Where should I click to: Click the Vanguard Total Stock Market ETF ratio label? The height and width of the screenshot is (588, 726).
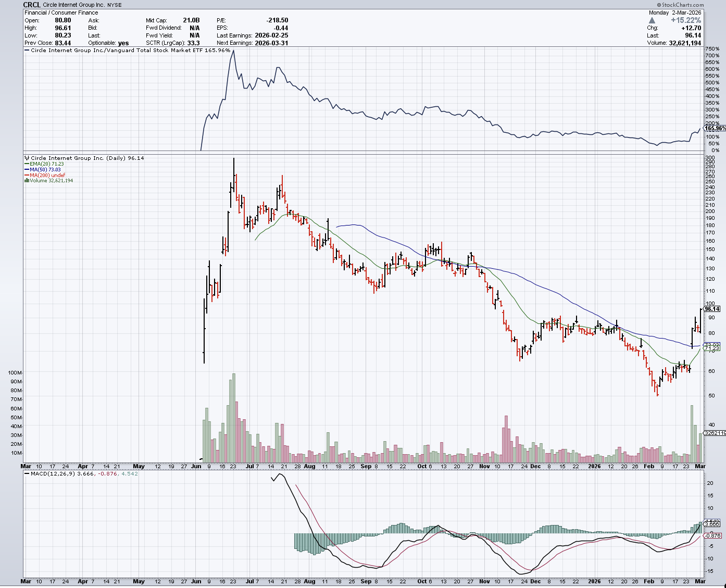coord(130,51)
